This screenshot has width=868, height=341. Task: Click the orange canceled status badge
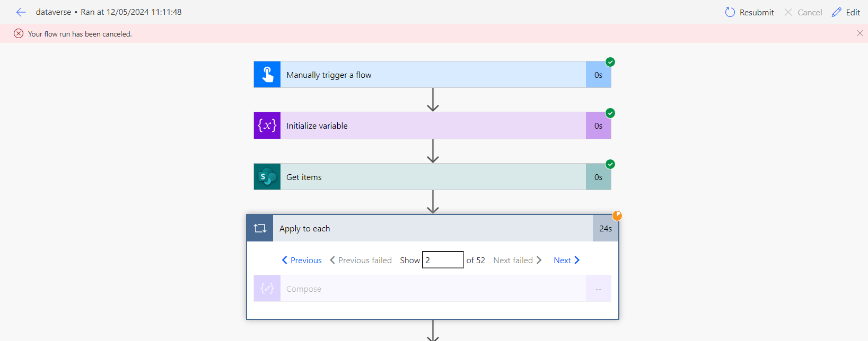click(617, 216)
